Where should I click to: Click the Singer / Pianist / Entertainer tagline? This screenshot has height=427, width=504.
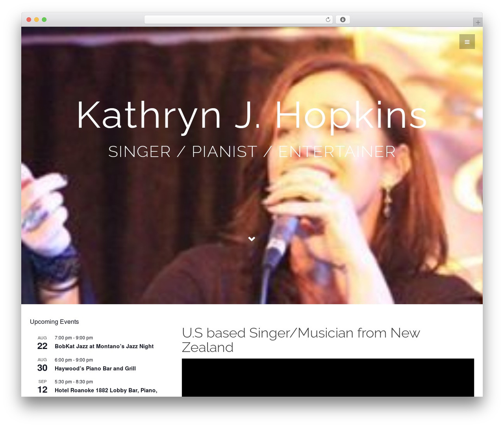point(252,152)
